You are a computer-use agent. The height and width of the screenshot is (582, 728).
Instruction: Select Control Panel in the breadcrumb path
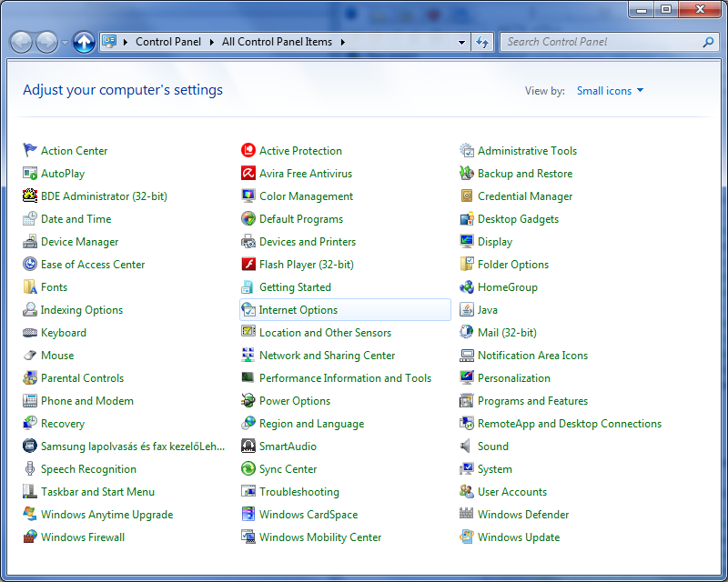(168, 42)
